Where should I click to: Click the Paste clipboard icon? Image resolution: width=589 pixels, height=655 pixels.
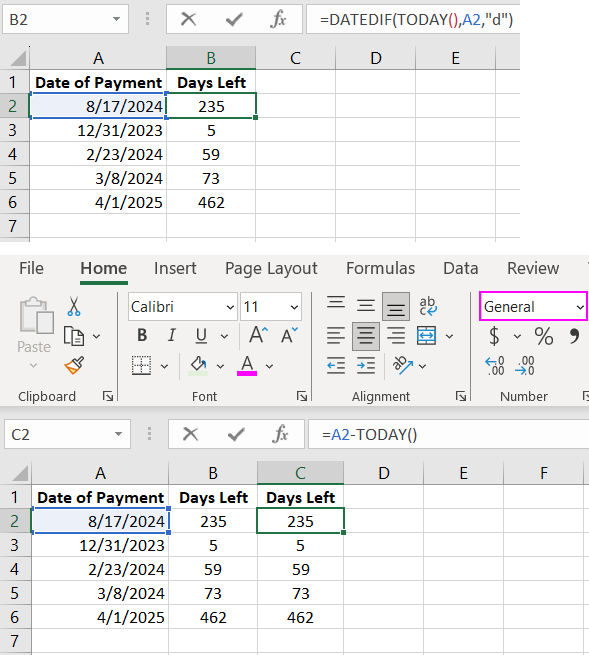click(x=36, y=315)
